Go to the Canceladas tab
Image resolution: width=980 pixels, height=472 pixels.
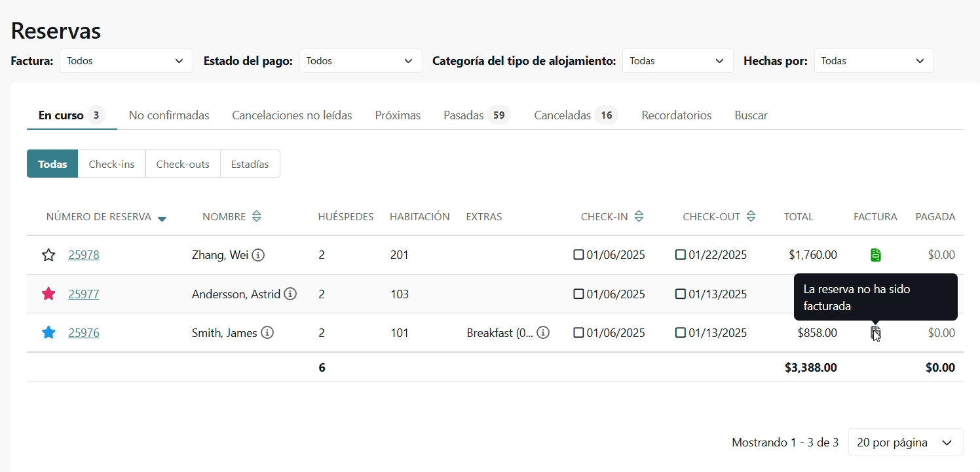coord(562,115)
